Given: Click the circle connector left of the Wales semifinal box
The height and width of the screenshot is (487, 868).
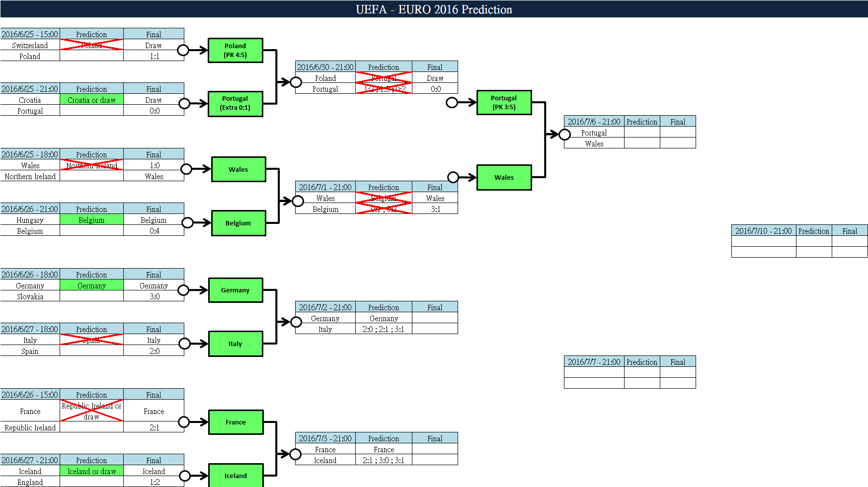Looking at the screenshot, I should pos(453,177).
